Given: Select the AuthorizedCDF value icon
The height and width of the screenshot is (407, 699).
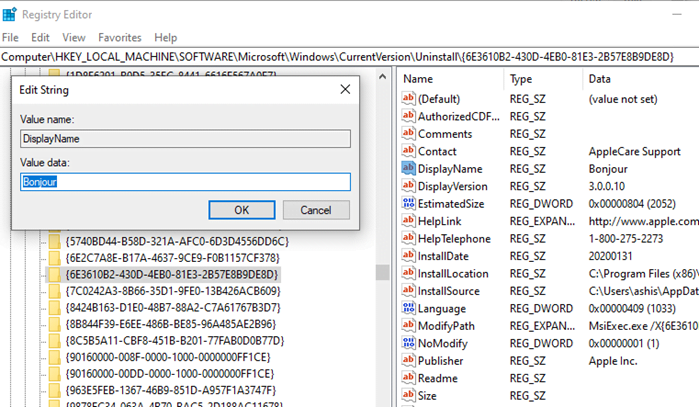Looking at the screenshot, I should (x=408, y=116).
